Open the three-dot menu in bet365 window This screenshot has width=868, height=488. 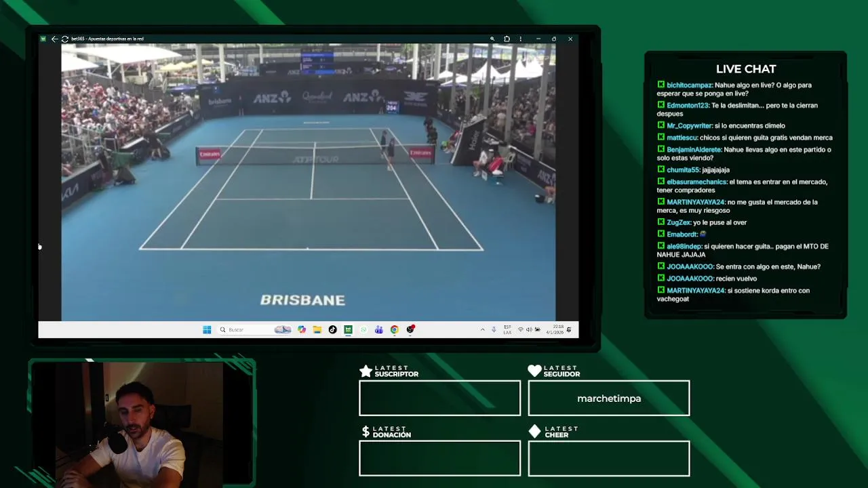520,39
